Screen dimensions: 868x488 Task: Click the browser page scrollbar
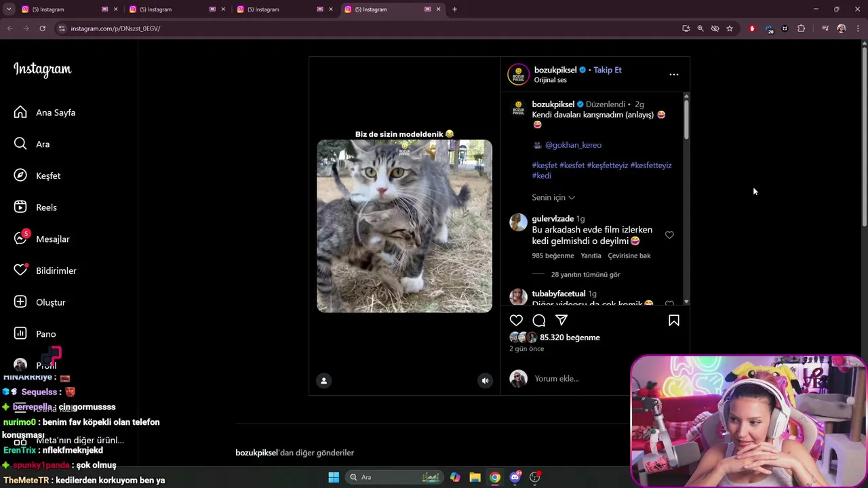click(864, 136)
